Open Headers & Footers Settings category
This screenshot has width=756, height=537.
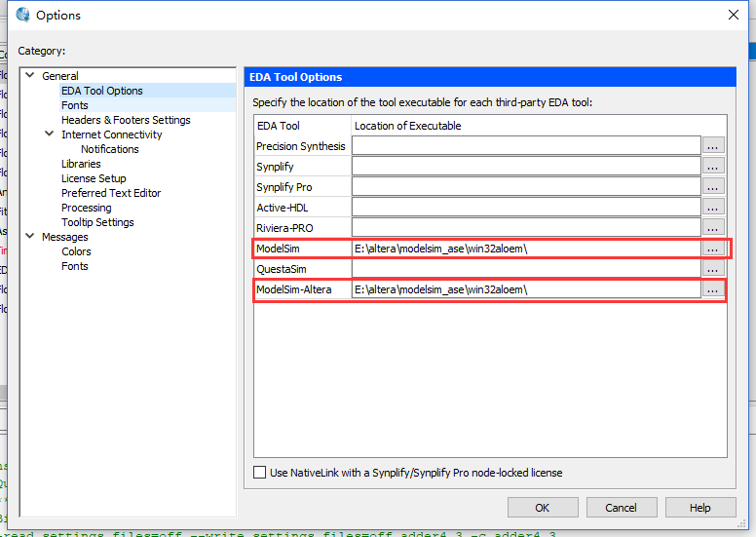[126, 120]
